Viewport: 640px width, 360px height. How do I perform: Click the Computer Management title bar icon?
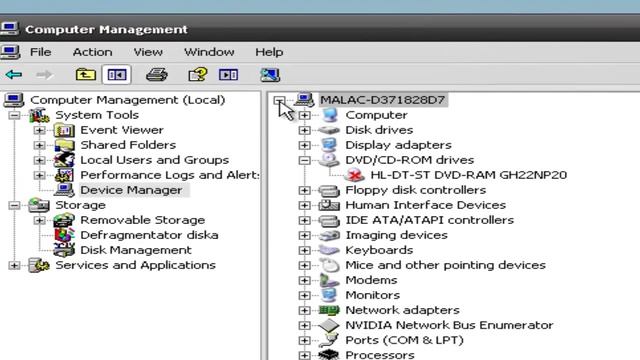coord(9,29)
